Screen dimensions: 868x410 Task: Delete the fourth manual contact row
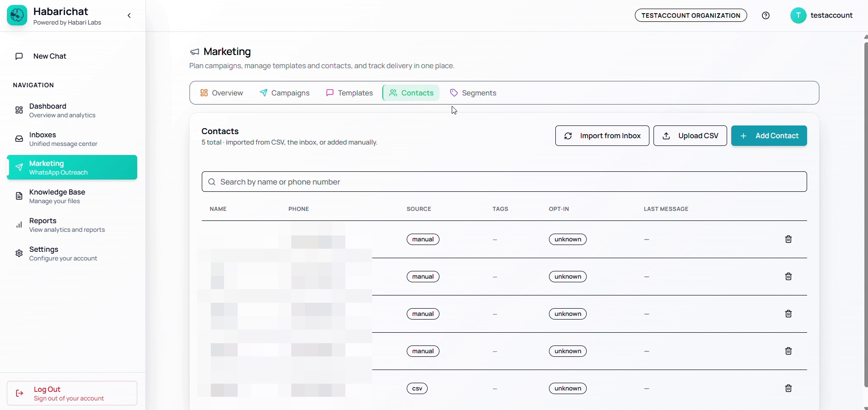pos(788,351)
